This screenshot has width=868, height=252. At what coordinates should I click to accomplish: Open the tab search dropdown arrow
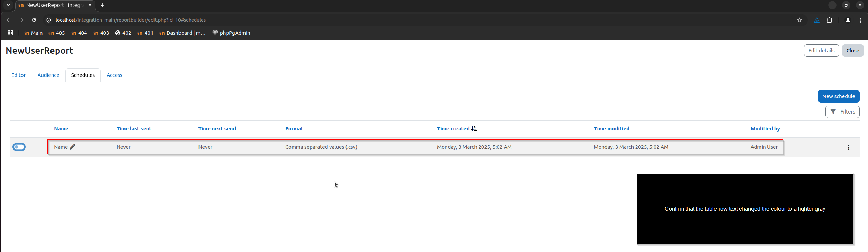[x=8, y=5]
